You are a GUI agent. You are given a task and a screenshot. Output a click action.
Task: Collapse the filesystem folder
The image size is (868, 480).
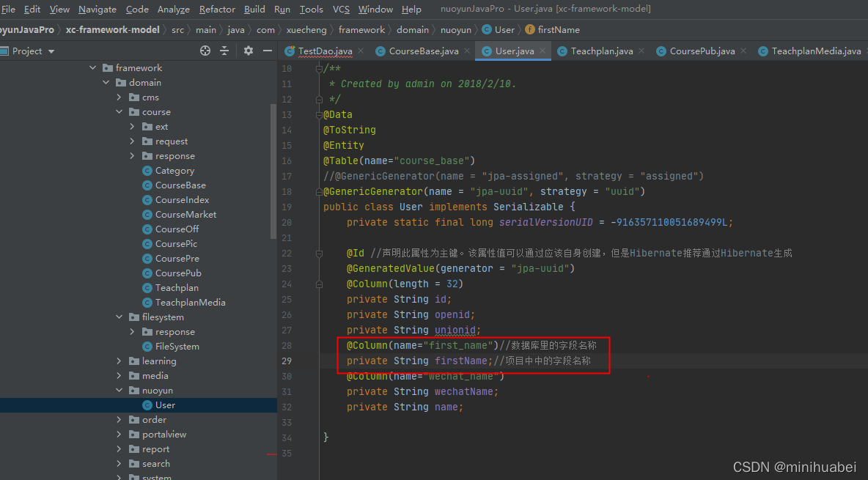(x=119, y=317)
